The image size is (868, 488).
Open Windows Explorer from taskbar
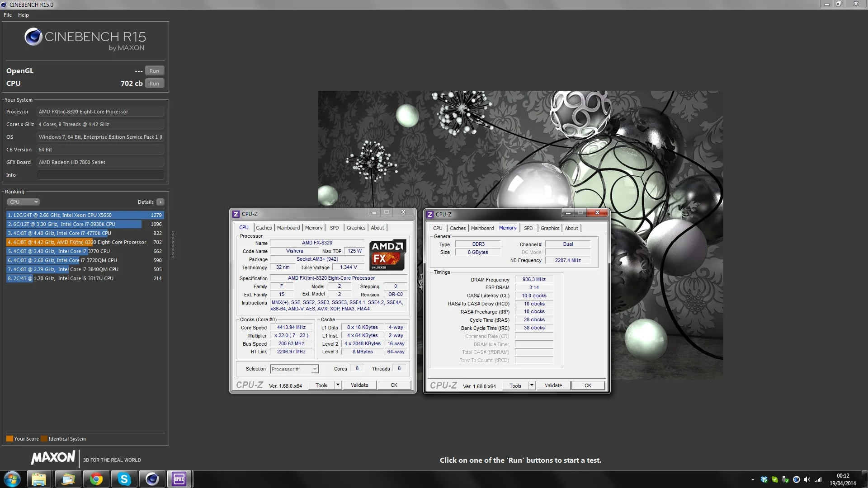(x=39, y=479)
